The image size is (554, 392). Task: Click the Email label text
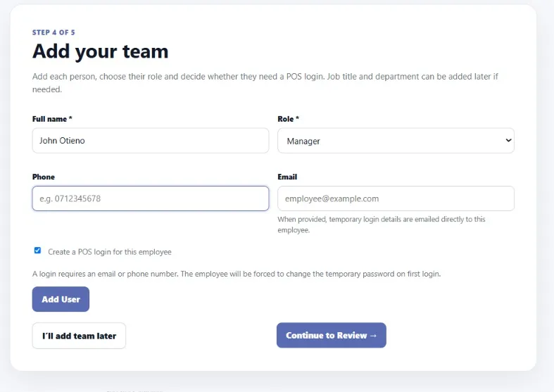[x=287, y=177]
